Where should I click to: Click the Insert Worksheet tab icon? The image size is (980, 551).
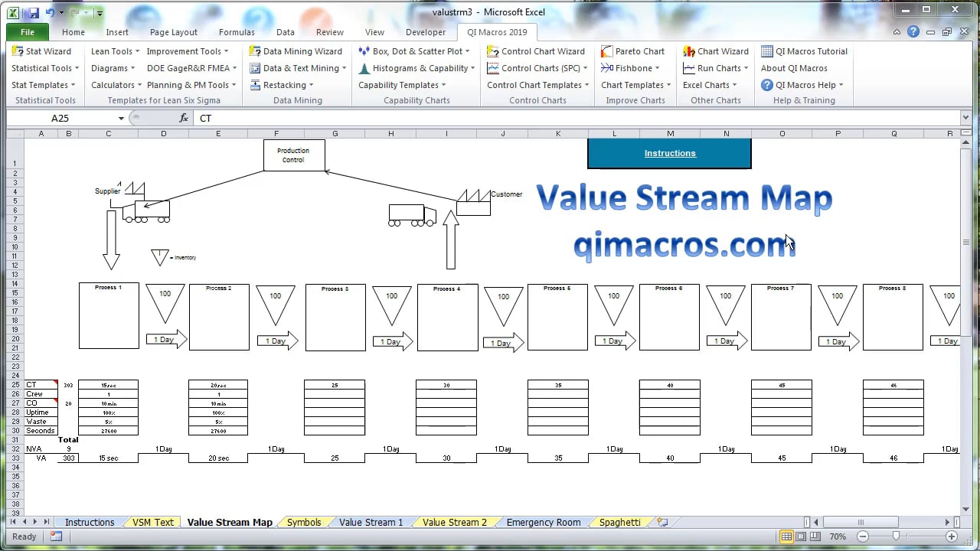point(662,522)
